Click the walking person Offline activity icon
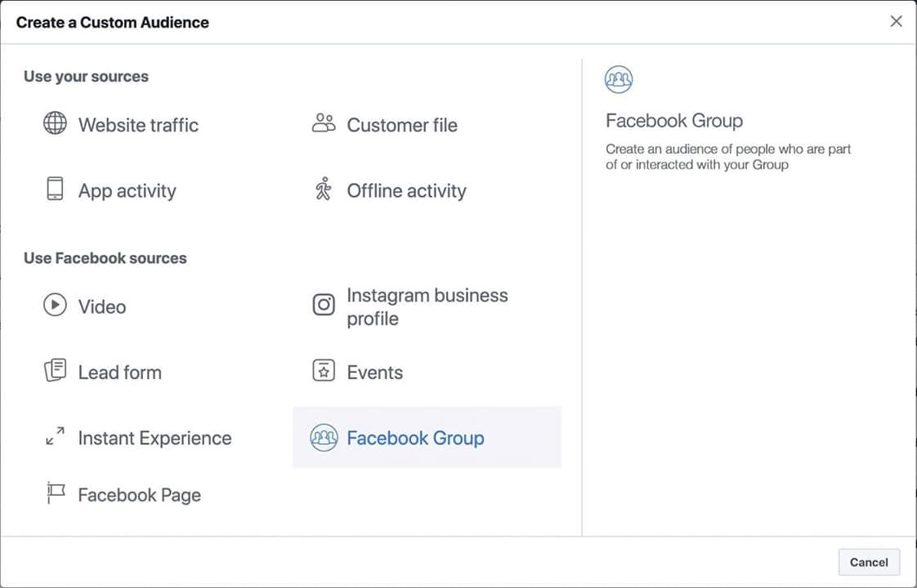Image resolution: width=917 pixels, height=588 pixels. 324,189
